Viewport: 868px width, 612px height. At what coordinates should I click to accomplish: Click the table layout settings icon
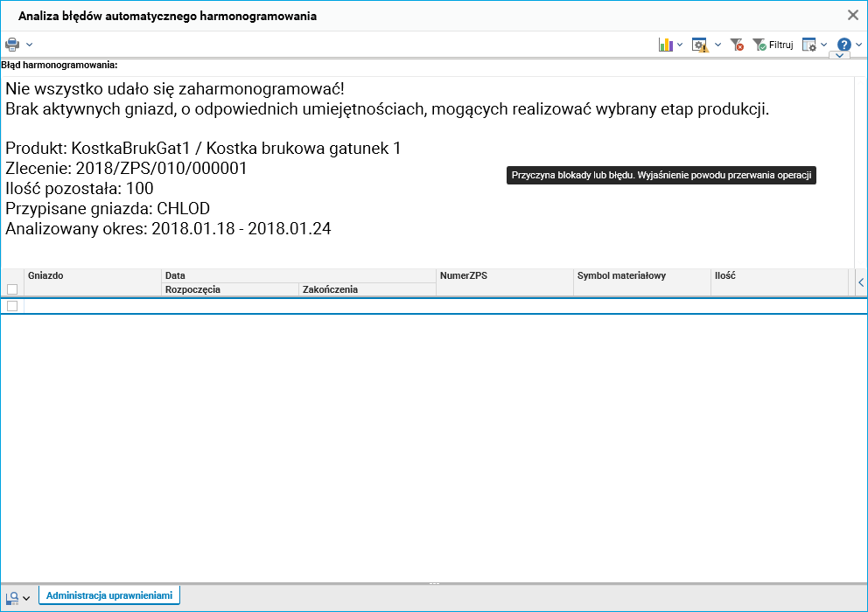click(x=808, y=45)
